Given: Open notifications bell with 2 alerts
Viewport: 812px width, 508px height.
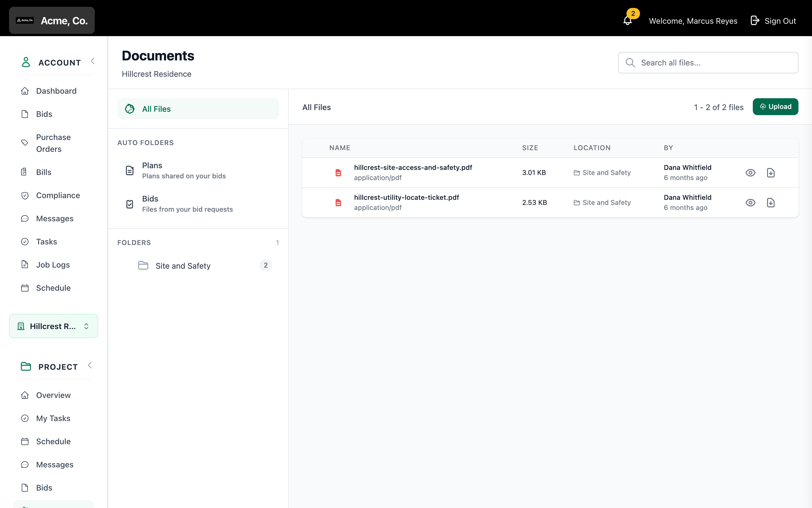Looking at the screenshot, I should pyautogui.click(x=627, y=21).
